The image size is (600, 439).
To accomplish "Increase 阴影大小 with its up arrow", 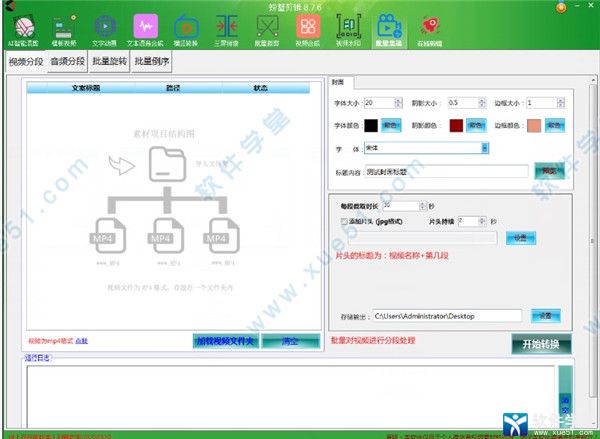I will [x=482, y=100].
